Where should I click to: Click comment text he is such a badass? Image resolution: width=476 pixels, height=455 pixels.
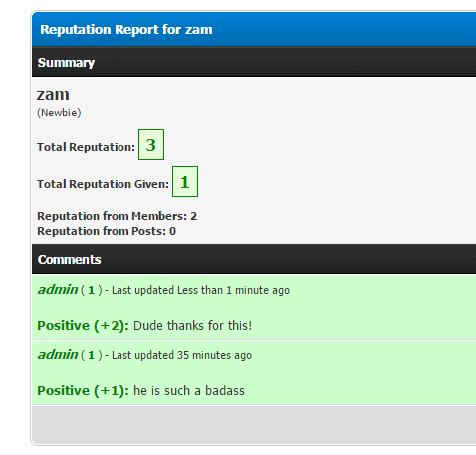tap(189, 391)
